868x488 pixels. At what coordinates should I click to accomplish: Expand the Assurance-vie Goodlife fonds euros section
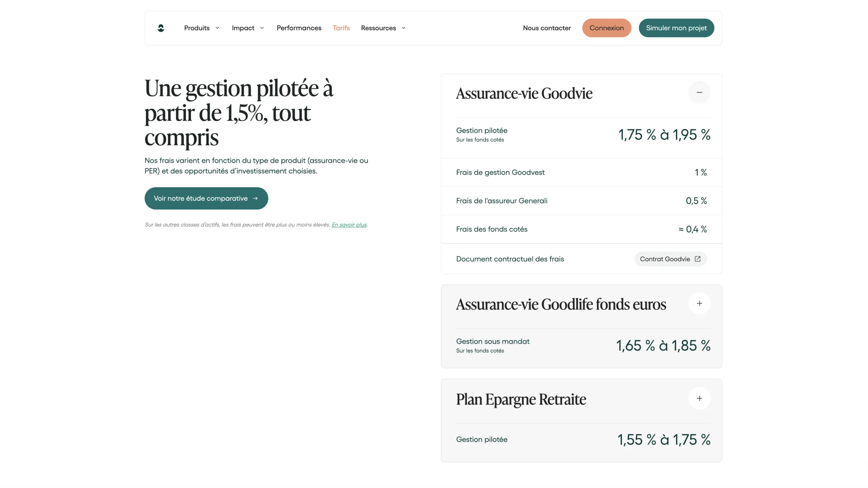(699, 303)
